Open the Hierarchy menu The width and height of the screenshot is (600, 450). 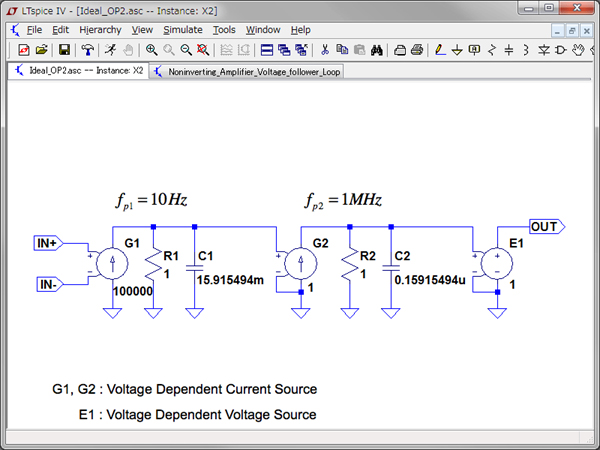pos(100,30)
